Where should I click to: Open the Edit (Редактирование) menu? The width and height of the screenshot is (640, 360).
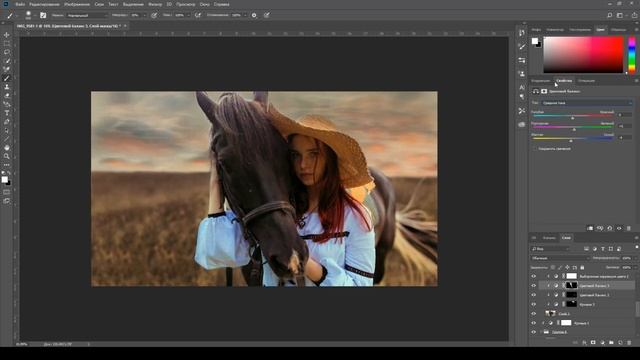[x=44, y=4]
